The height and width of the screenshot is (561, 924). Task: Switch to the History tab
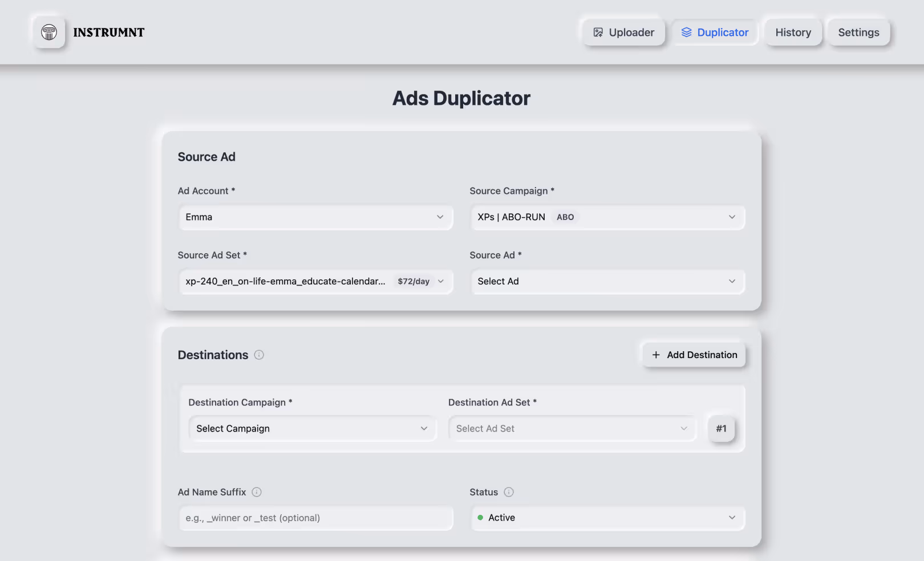(x=793, y=32)
